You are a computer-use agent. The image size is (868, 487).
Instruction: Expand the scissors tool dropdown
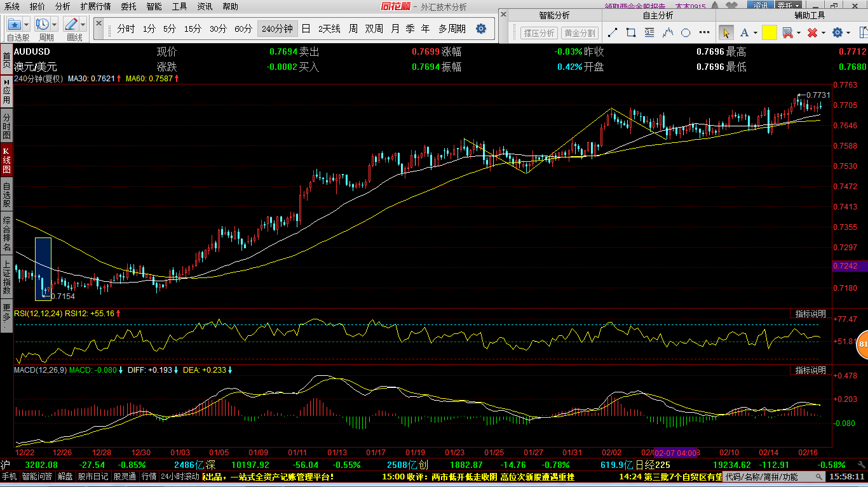point(799,33)
